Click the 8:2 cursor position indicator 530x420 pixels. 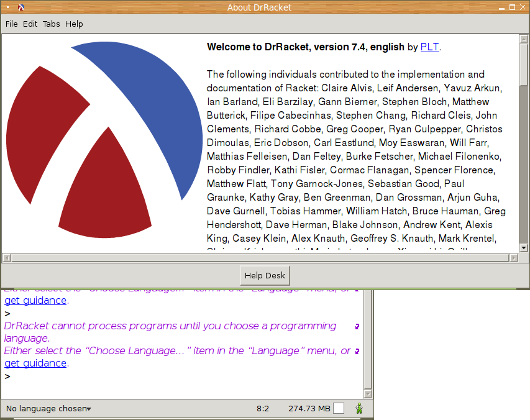[263, 409]
